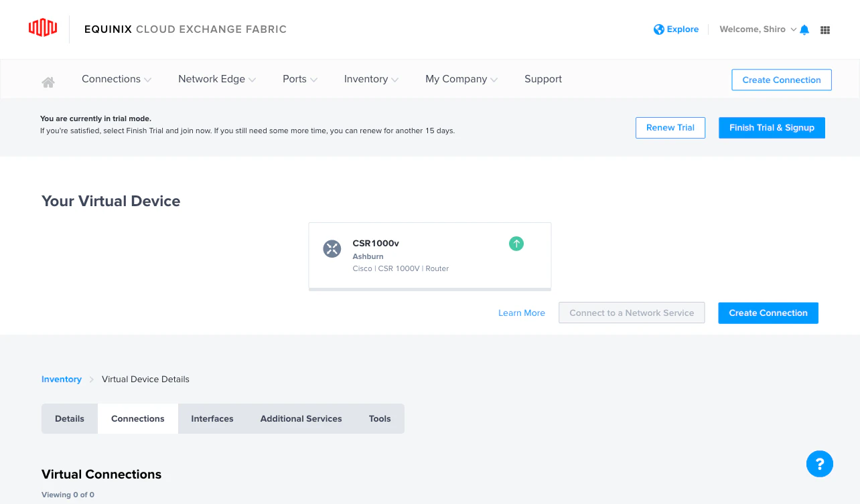
Task: Click the Ashburn location text
Action: point(368,256)
